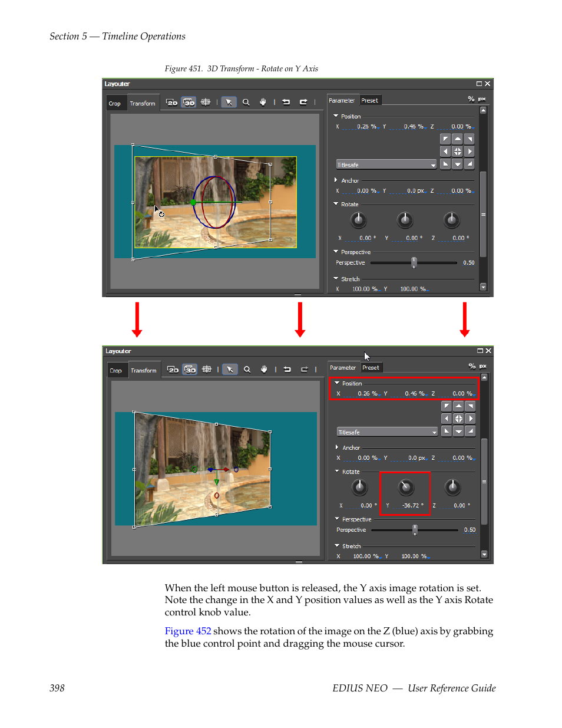
Task: Click the Perspective value 0.50 in lower Layouter
Action: point(470,530)
